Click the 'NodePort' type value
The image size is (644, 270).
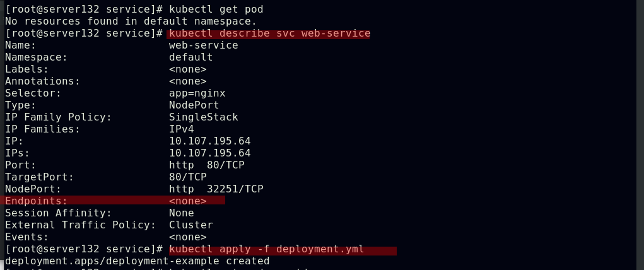click(x=194, y=105)
